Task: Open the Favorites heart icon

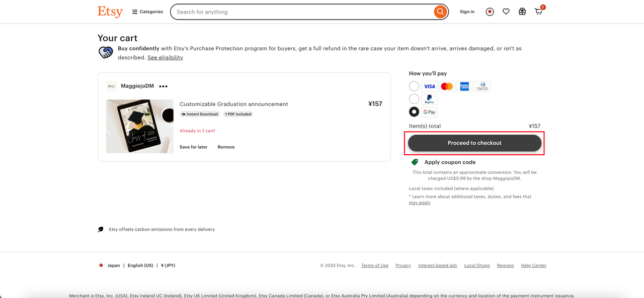Action: pyautogui.click(x=506, y=12)
